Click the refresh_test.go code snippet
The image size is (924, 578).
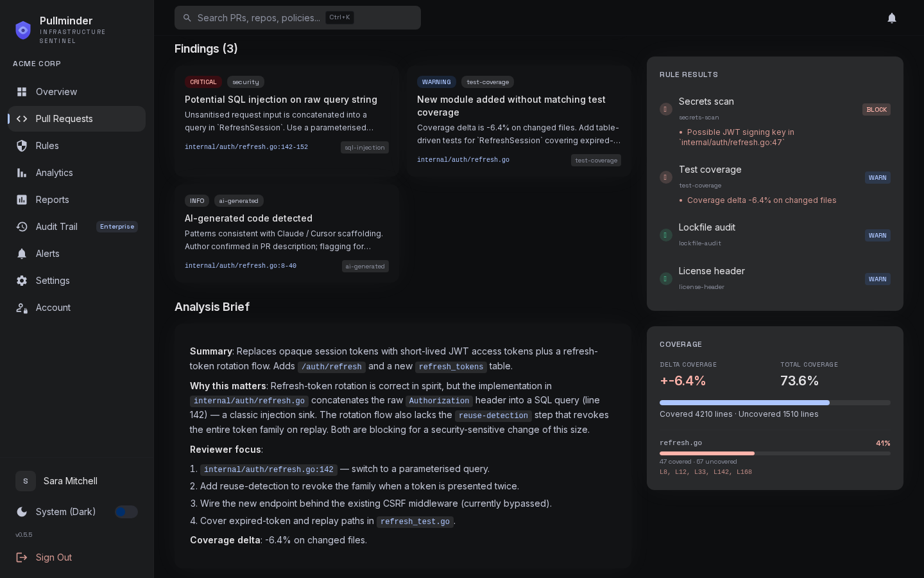tap(415, 521)
